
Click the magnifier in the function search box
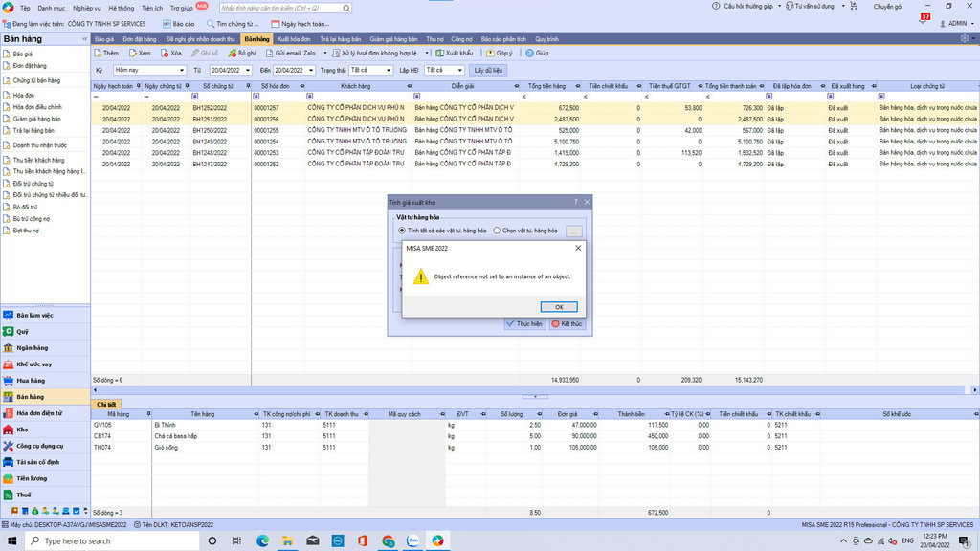(x=346, y=8)
